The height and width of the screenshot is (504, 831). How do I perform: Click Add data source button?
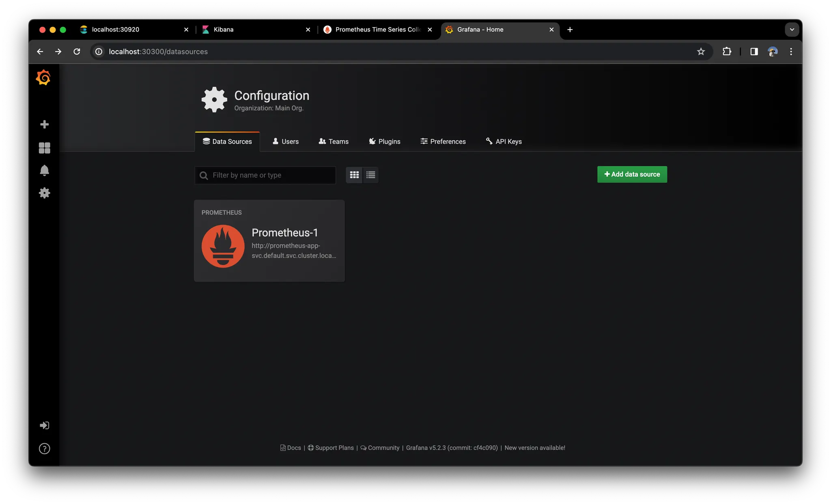click(x=632, y=174)
